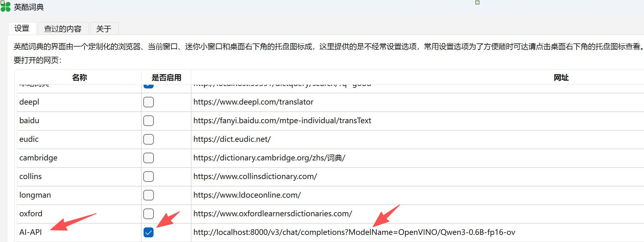Turn on the collins checkbox
Viewport: 644px width, 242px height.
[149, 177]
